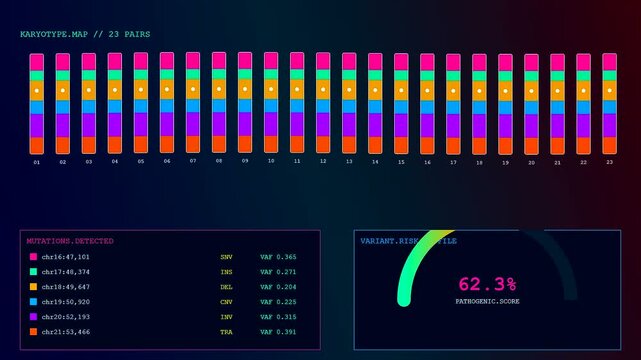This screenshot has height=360, width=641.
Task: Select chromosome bar 17
Action: pyautogui.click(x=453, y=104)
